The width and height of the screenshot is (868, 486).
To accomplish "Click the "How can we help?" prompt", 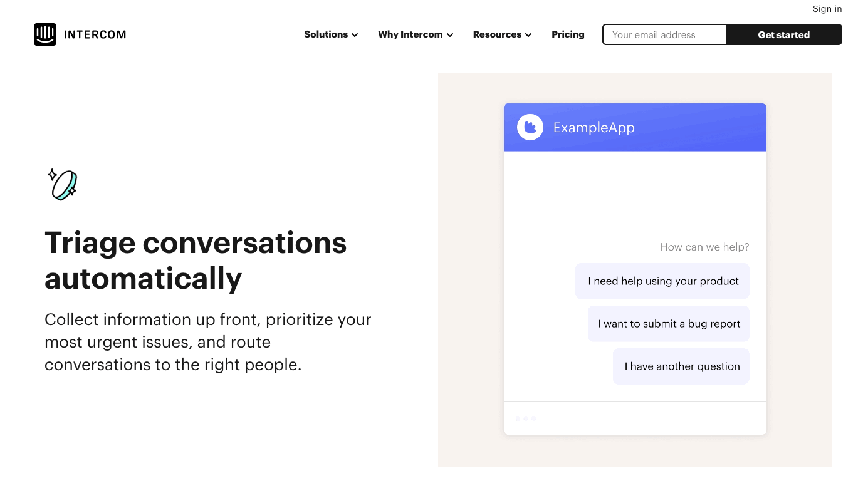I will coord(704,247).
